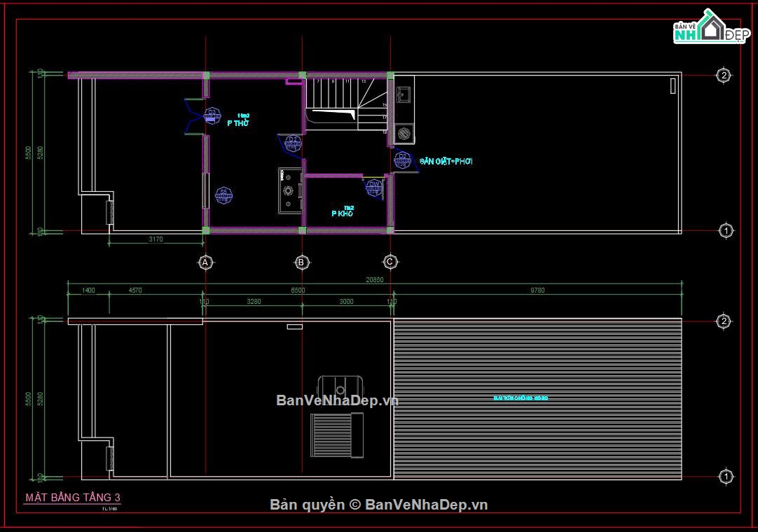The height and width of the screenshot is (532, 758).
Task: Click the grid axis bubble labeled A
Action: click(x=205, y=262)
